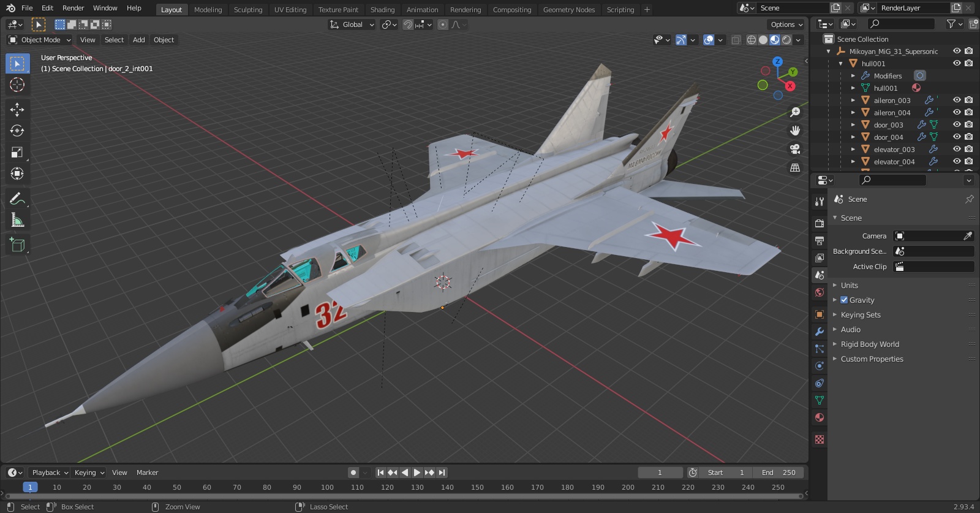Screen dimensions: 980x513
Task: Play the animation
Action: 417,473
